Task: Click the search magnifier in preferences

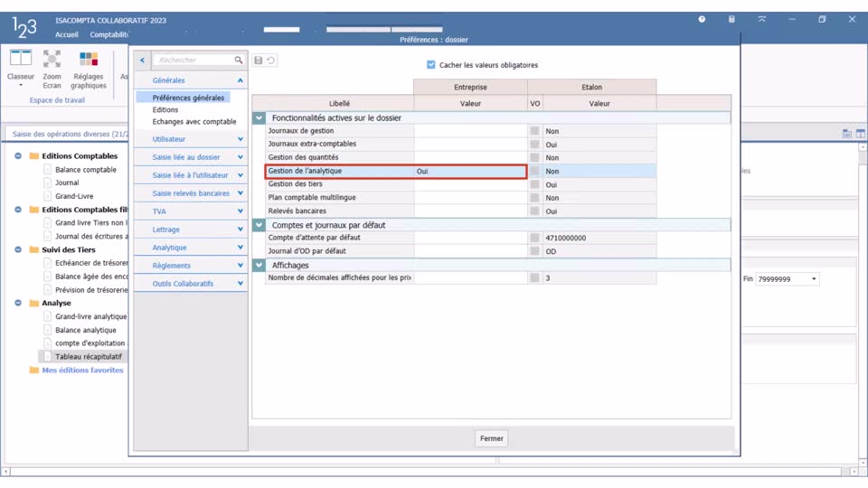Action: pyautogui.click(x=238, y=60)
